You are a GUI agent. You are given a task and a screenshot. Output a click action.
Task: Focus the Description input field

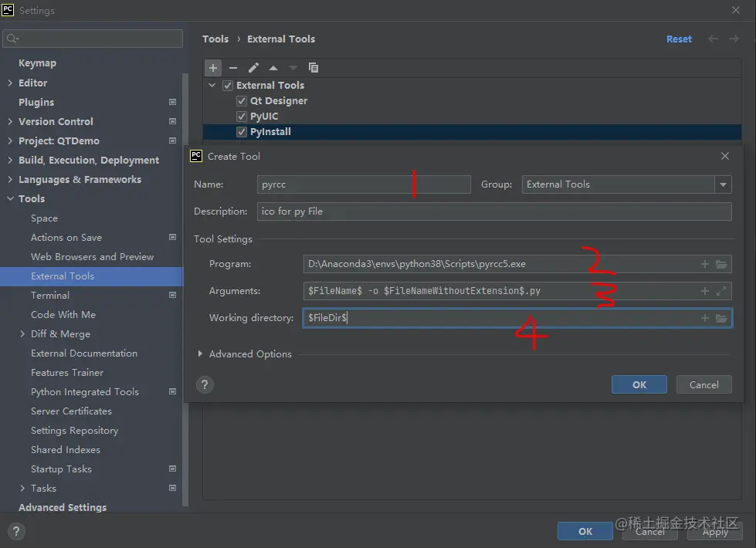pos(494,211)
